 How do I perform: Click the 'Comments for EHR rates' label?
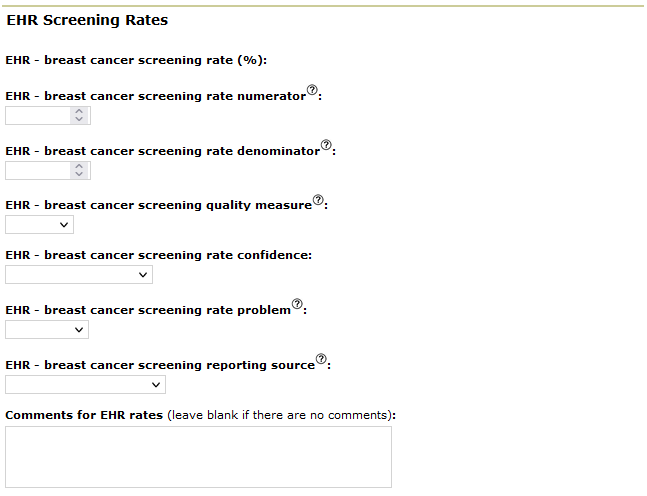(x=84, y=414)
